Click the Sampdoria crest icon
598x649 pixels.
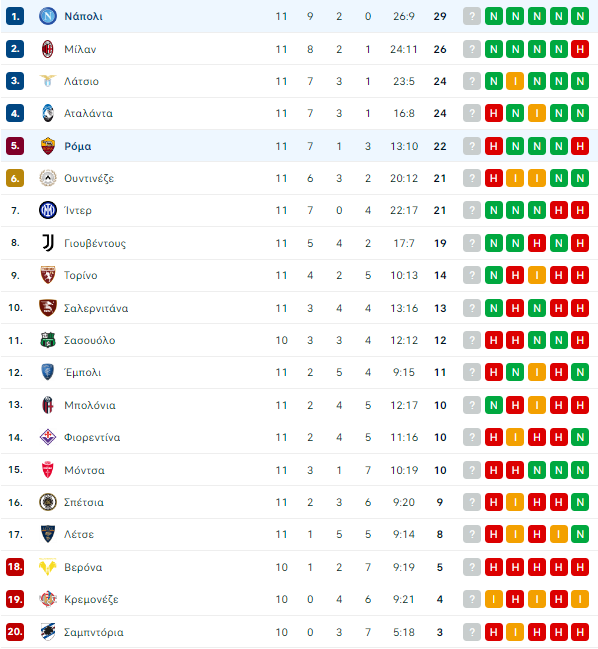point(48,632)
